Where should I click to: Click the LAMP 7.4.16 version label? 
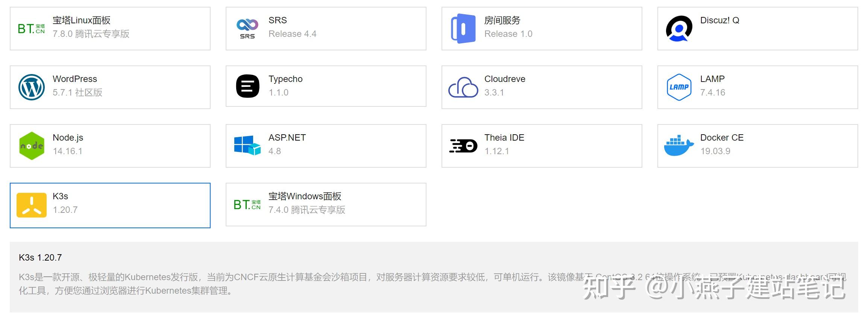coord(713,93)
